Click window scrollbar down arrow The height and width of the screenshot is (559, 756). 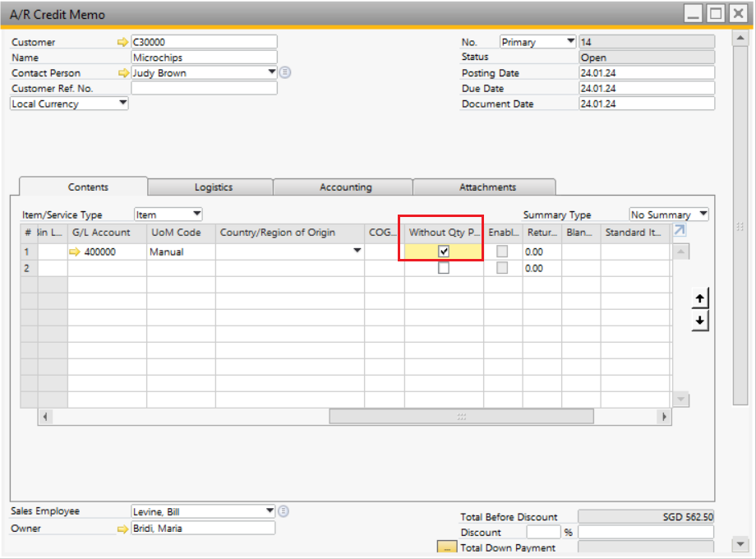(740, 544)
